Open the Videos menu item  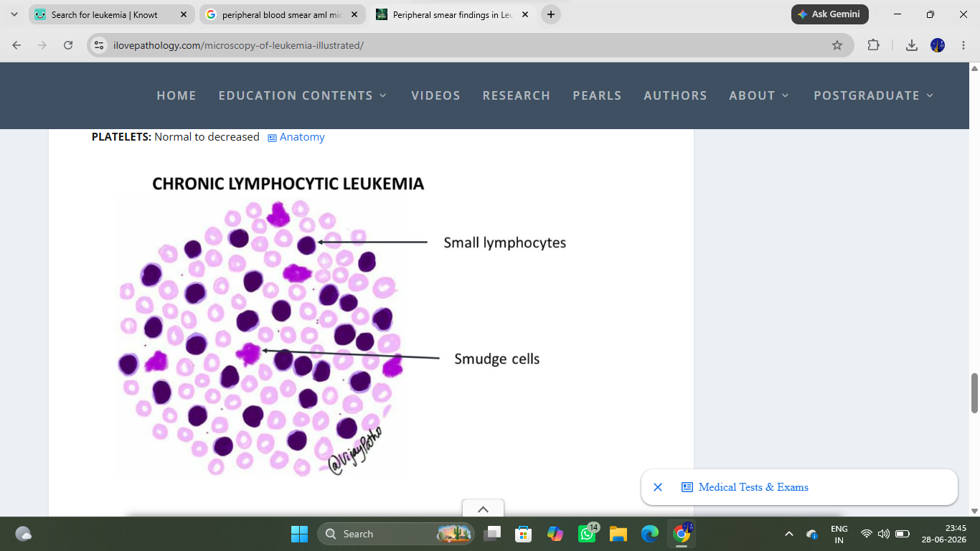click(x=435, y=95)
